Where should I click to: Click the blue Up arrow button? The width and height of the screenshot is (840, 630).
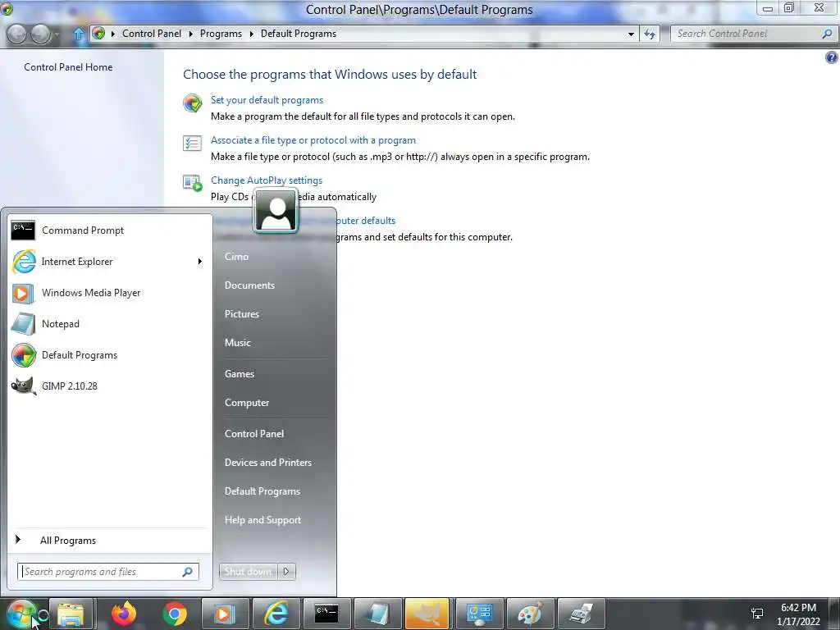click(79, 34)
